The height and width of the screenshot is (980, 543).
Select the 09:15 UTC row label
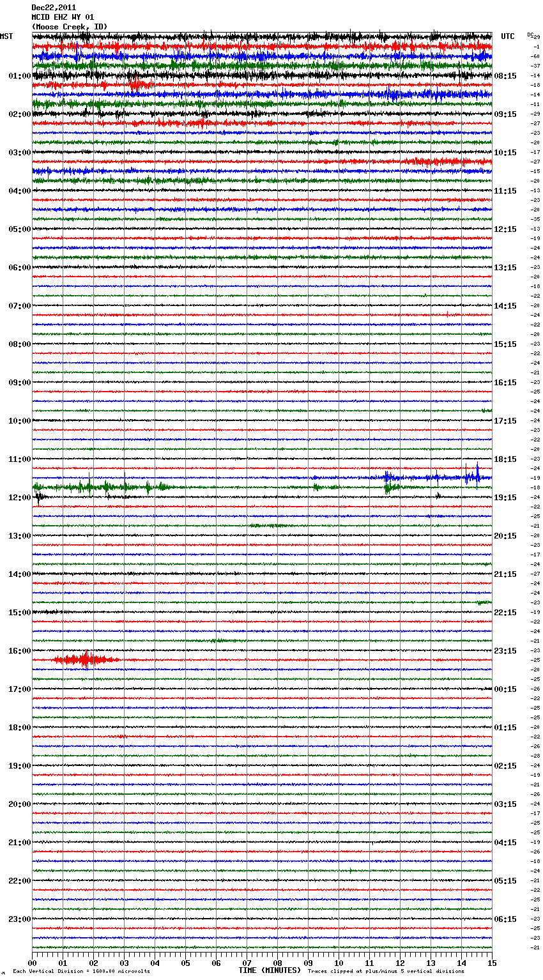505,114
